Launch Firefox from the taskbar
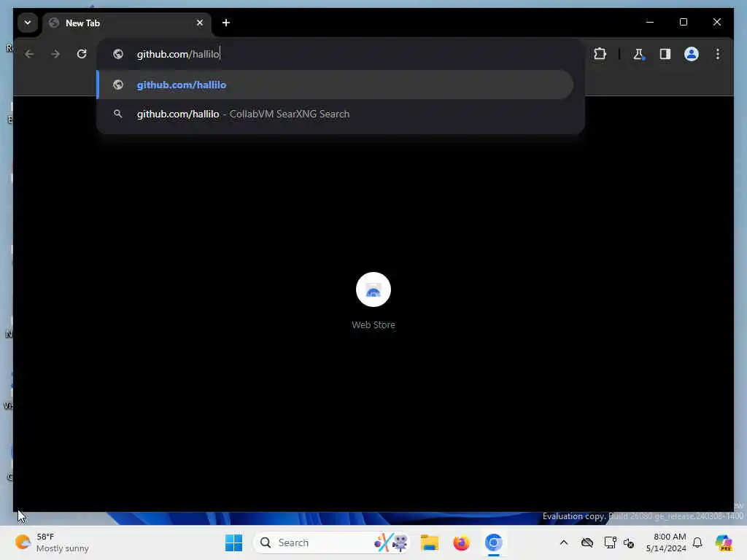Image resolution: width=747 pixels, height=560 pixels. coord(461,542)
